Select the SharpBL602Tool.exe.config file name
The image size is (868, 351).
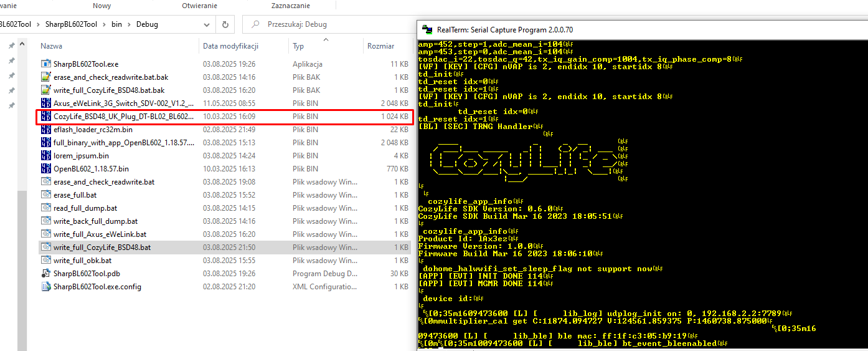pyautogui.click(x=97, y=286)
